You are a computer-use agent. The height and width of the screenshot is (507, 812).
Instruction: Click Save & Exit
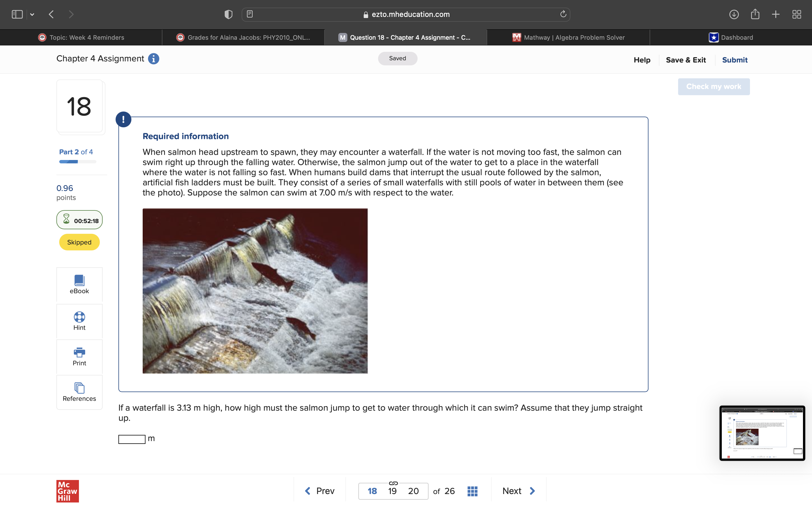click(x=685, y=60)
